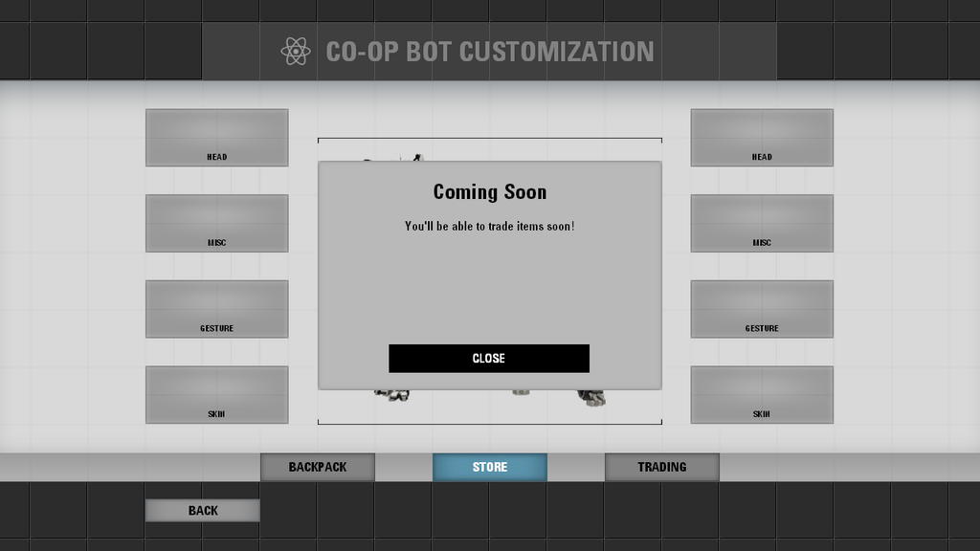Click the CO-OP BOT CUSTOMIZATION title
This screenshot has width=980, height=551.
pyautogui.click(x=490, y=52)
